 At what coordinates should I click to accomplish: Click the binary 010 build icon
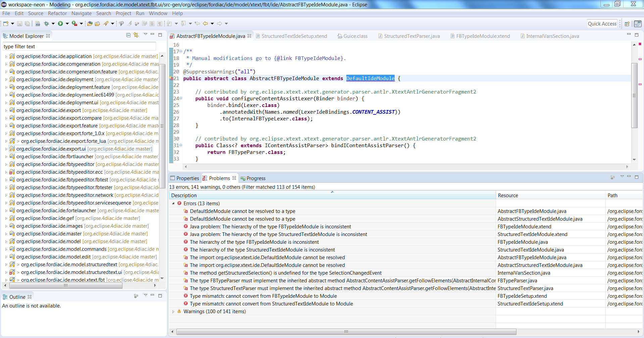pyautogui.click(x=38, y=23)
